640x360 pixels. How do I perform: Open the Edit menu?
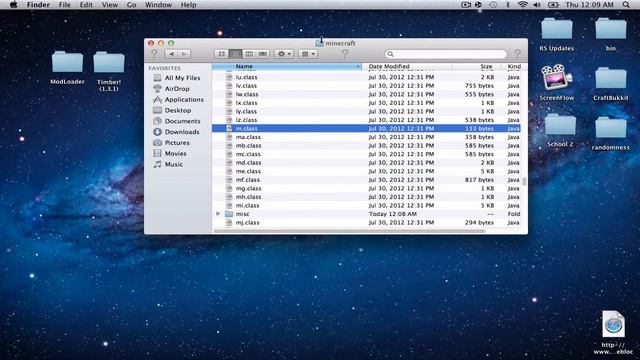[x=86, y=5]
